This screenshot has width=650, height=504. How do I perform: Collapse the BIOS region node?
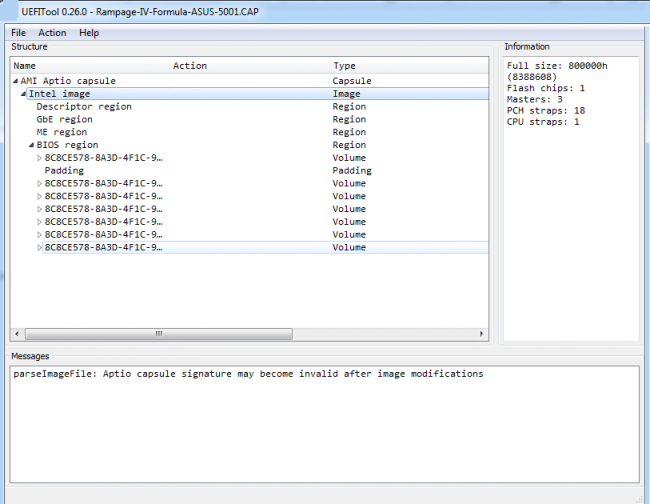31,145
